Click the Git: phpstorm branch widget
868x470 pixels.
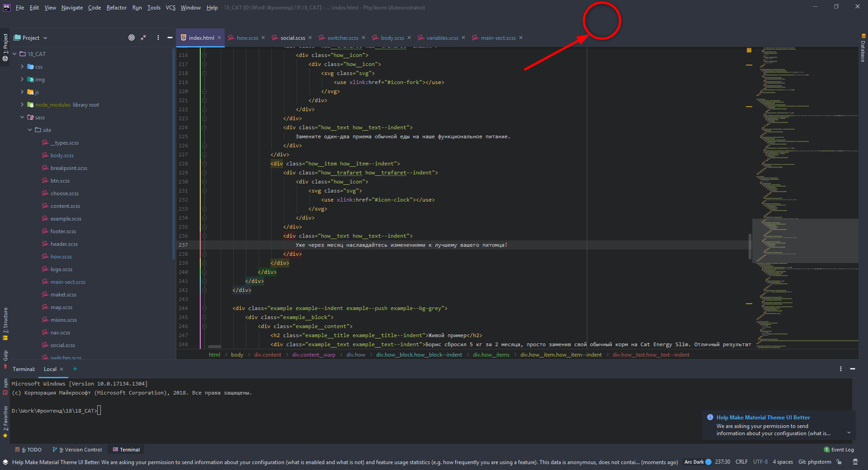pyautogui.click(x=815, y=462)
